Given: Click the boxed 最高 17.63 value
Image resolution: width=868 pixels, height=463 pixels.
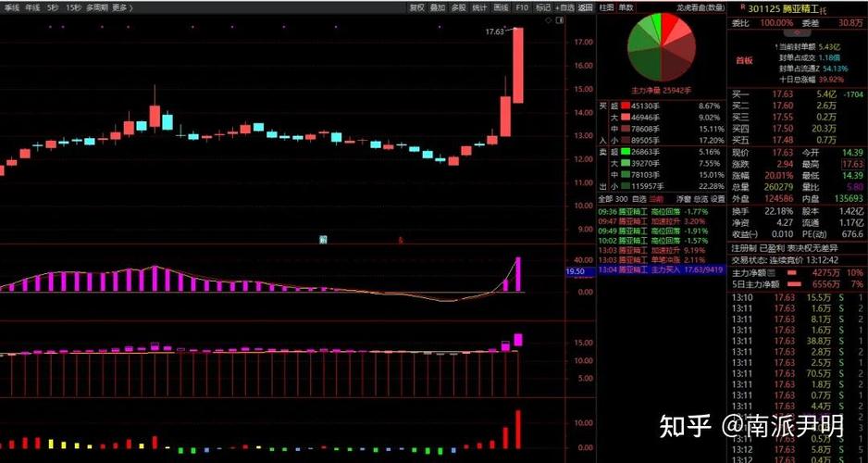Looking at the screenshot, I should (x=852, y=165).
